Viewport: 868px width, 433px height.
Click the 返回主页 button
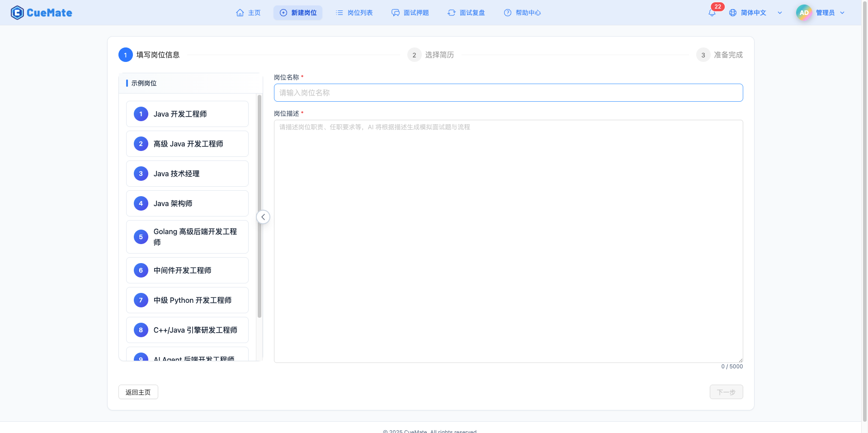click(137, 392)
